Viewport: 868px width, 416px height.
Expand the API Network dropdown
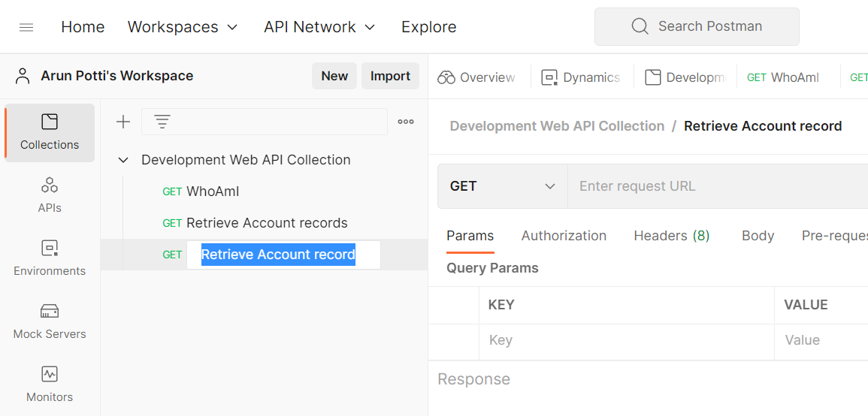click(x=319, y=27)
